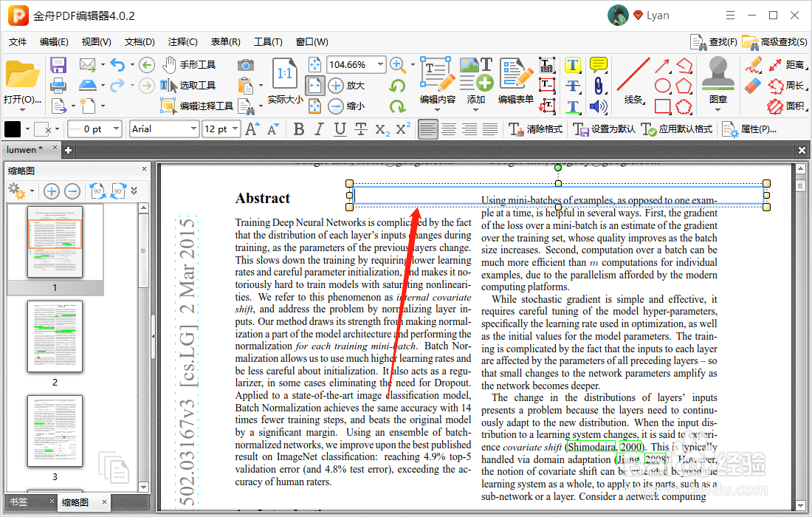Image resolution: width=812 pixels, height=517 pixels.
Task: Go back with the green left arrow
Action: [147, 65]
